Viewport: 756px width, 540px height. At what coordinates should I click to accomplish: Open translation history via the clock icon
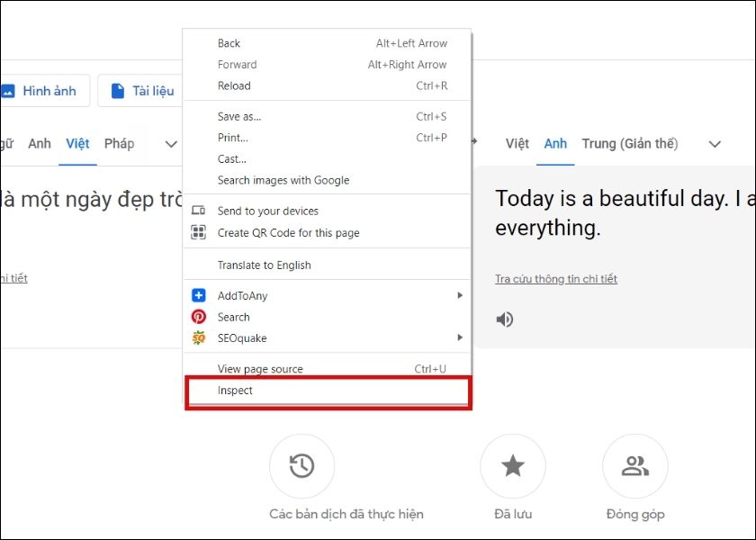[302, 466]
